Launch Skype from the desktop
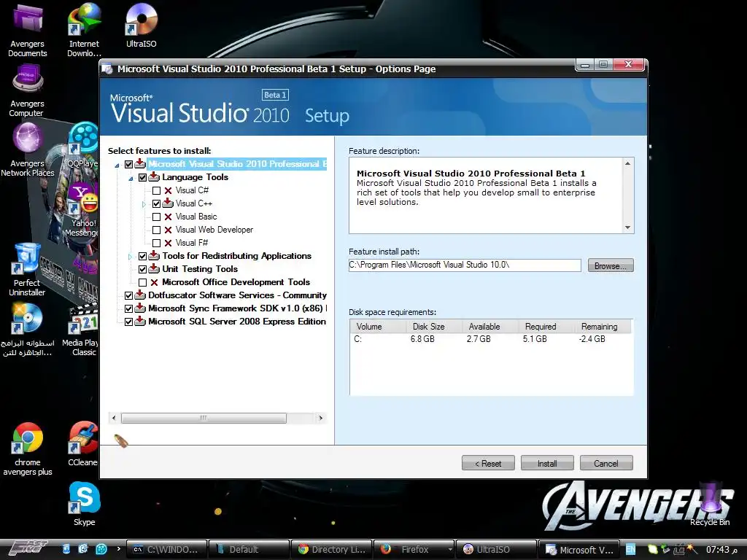Screen dimensions: 747x560 pos(85,504)
